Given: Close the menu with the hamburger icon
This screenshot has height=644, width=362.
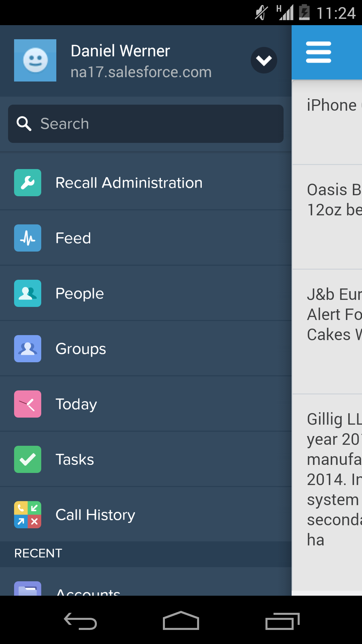Looking at the screenshot, I should pyautogui.click(x=318, y=52).
